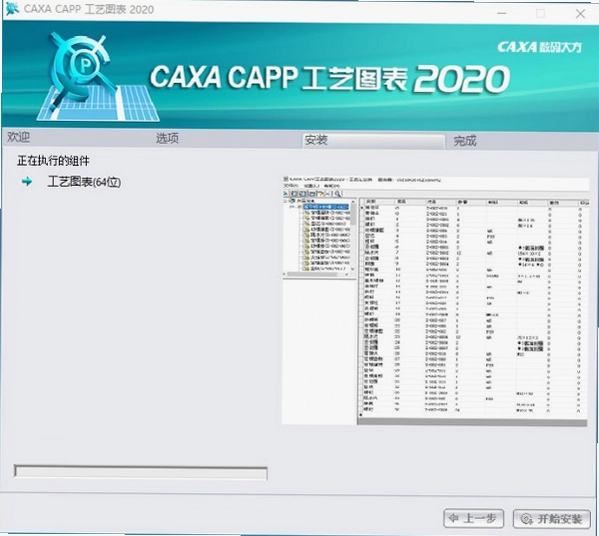
Task: Switch to the 选项 step tab
Action: (167, 138)
